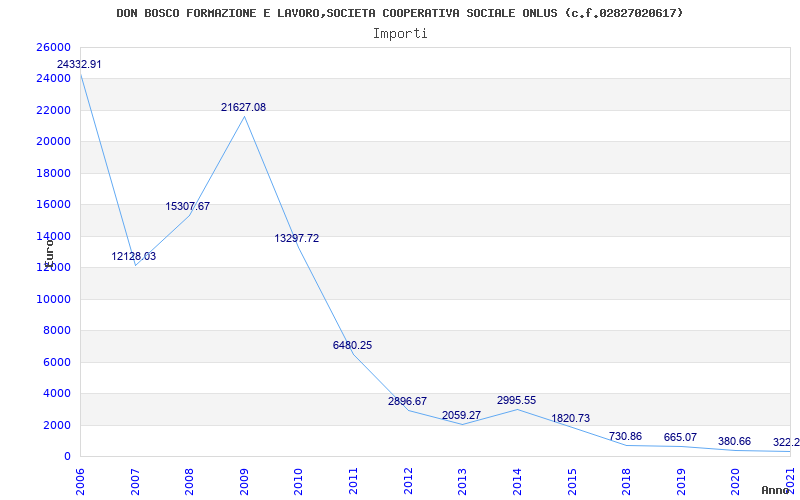Click the y-axis value 0

(x=67, y=457)
